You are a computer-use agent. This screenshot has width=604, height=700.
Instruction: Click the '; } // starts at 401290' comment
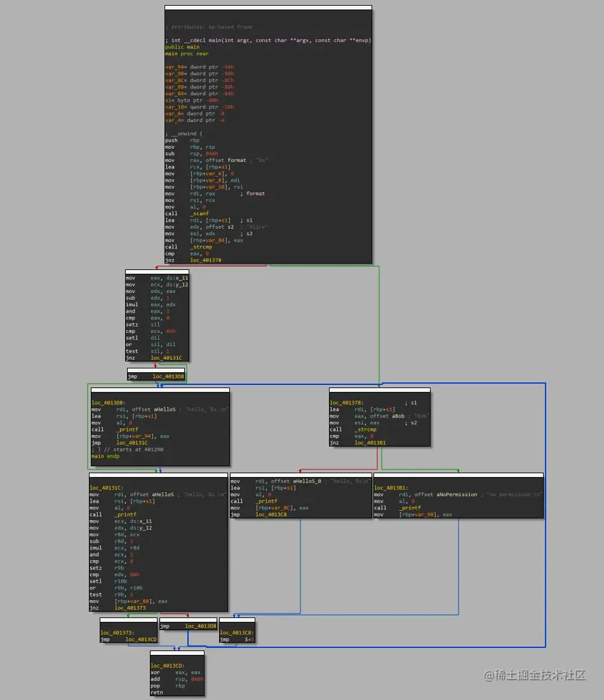pyautogui.click(x=127, y=450)
